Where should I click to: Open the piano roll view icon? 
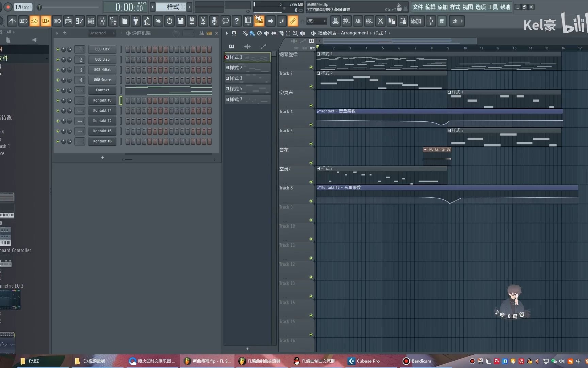[x=80, y=21]
